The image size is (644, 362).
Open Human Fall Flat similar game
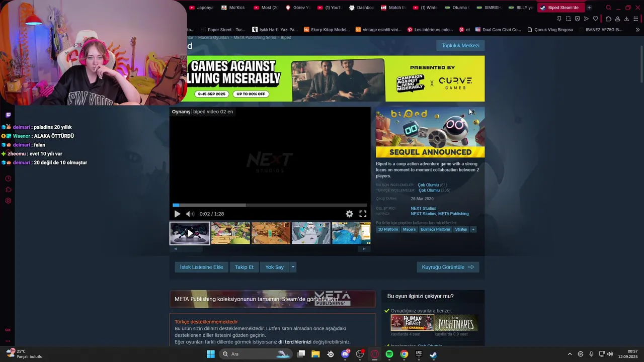click(x=412, y=323)
